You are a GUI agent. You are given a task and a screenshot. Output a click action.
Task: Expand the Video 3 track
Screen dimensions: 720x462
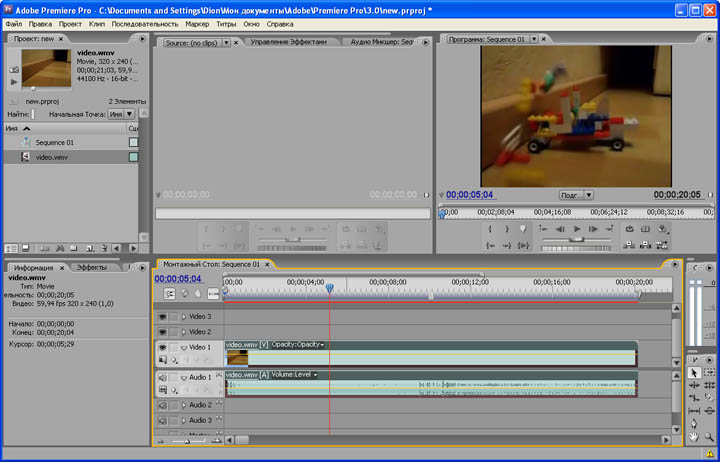pyautogui.click(x=184, y=316)
